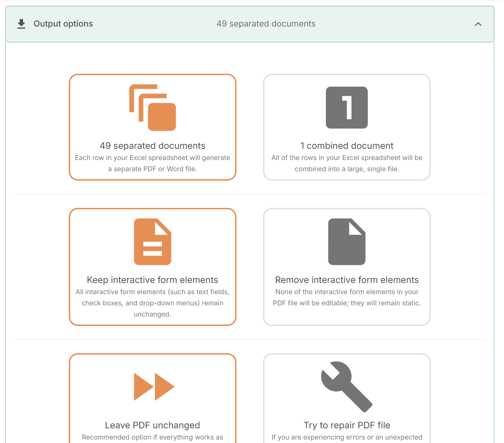Click the stacked pages separated documents icon
Screen dimensions: 504x443
153,108
